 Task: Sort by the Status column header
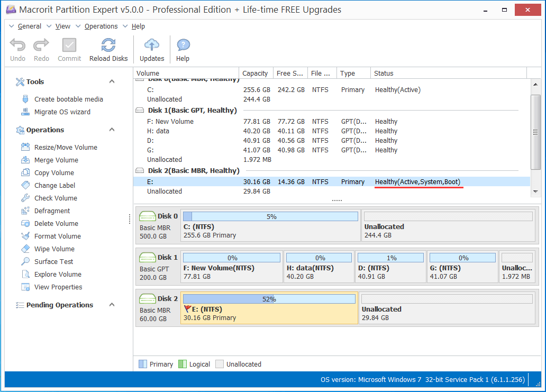click(449, 73)
